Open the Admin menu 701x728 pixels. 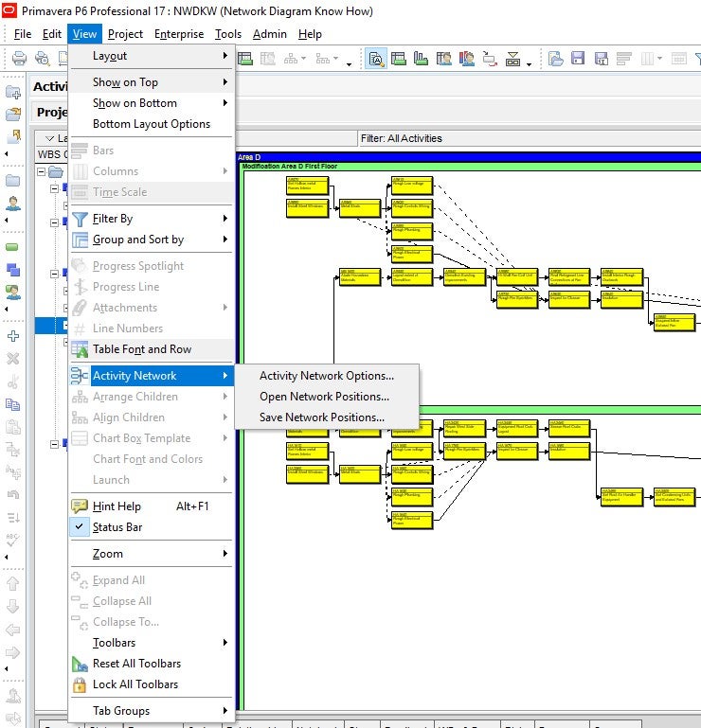coord(269,34)
